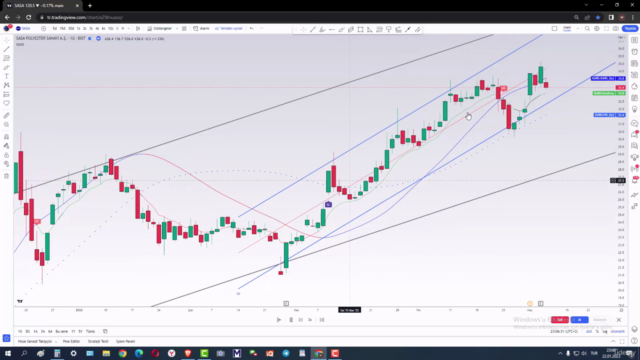This screenshot has width=640, height=360.
Task: Step replay forward one bar
Action: coord(300,320)
